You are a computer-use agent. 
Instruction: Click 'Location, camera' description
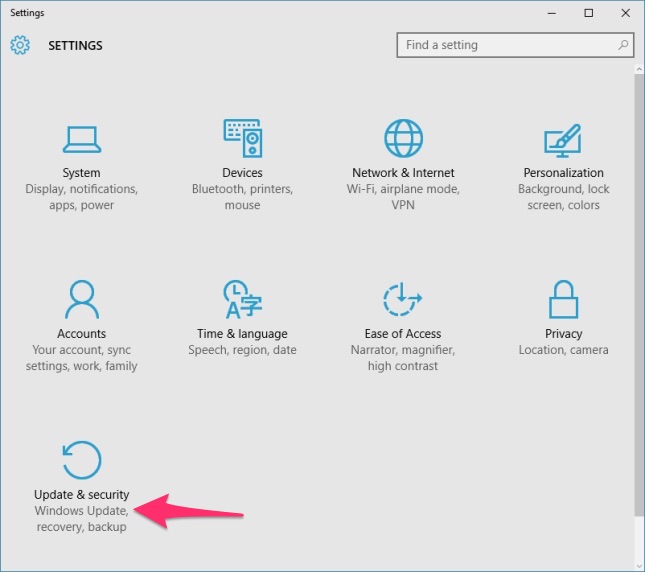564,350
